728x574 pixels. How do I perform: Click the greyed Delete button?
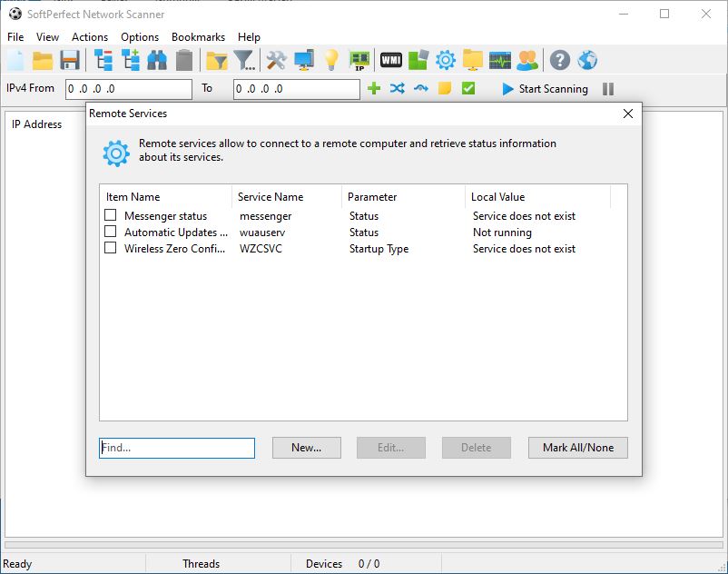(477, 448)
